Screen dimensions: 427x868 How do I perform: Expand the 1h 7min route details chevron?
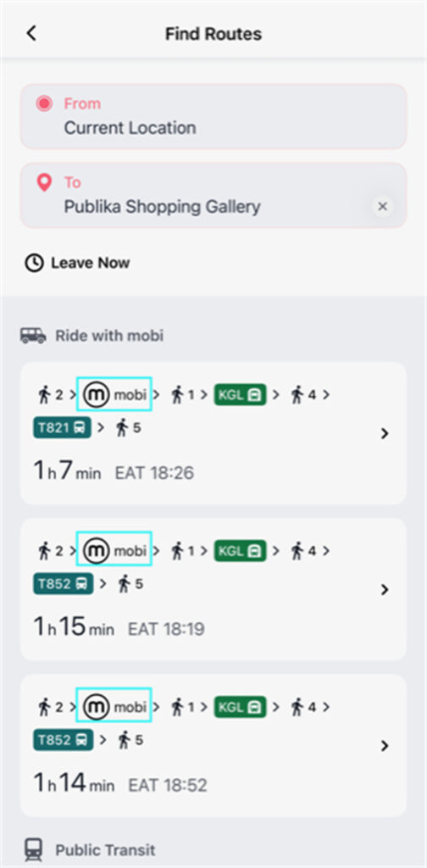pos(385,433)
